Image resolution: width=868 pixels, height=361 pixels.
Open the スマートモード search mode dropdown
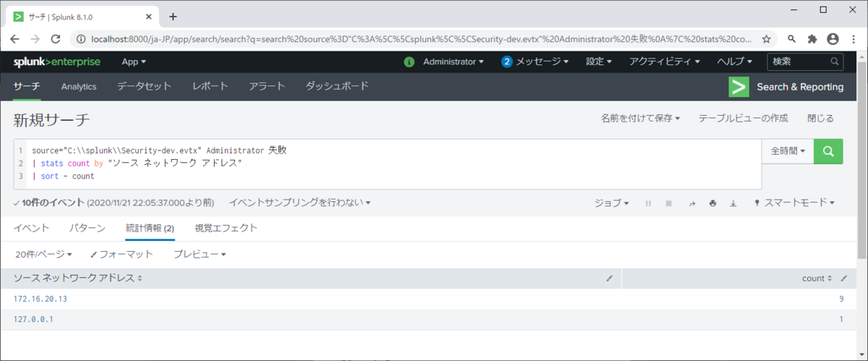coord(794,203)
